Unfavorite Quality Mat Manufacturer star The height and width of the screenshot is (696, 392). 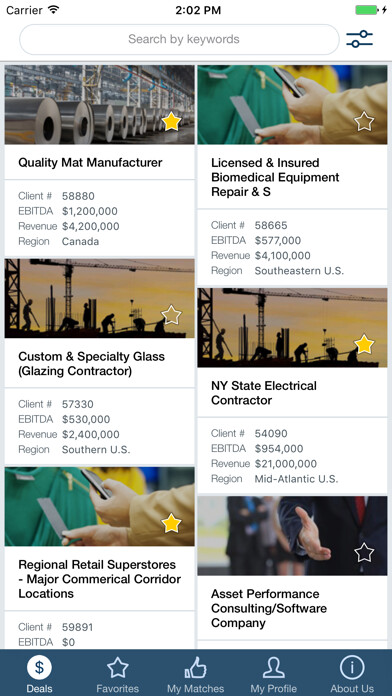pyautogui.click(x=171, y=122)
